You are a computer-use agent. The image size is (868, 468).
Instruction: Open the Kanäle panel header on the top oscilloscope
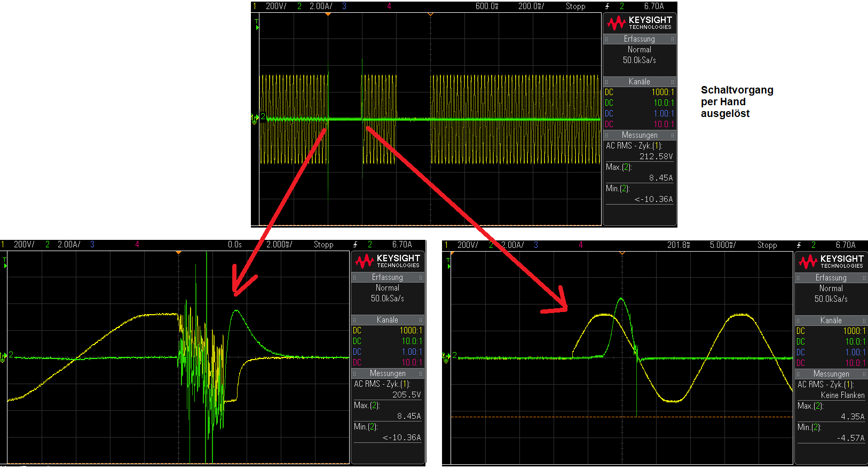640,82
